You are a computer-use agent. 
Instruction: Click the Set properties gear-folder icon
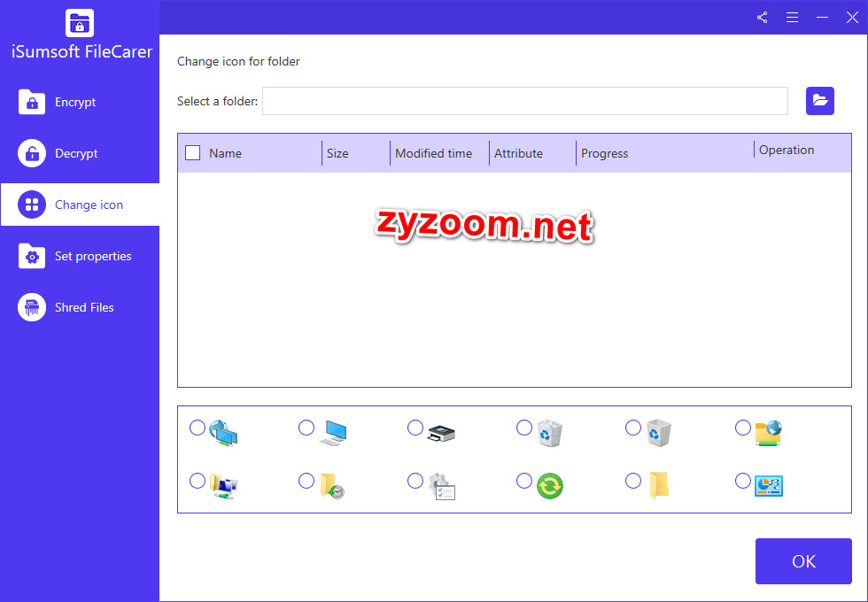[x=32, y=256]
